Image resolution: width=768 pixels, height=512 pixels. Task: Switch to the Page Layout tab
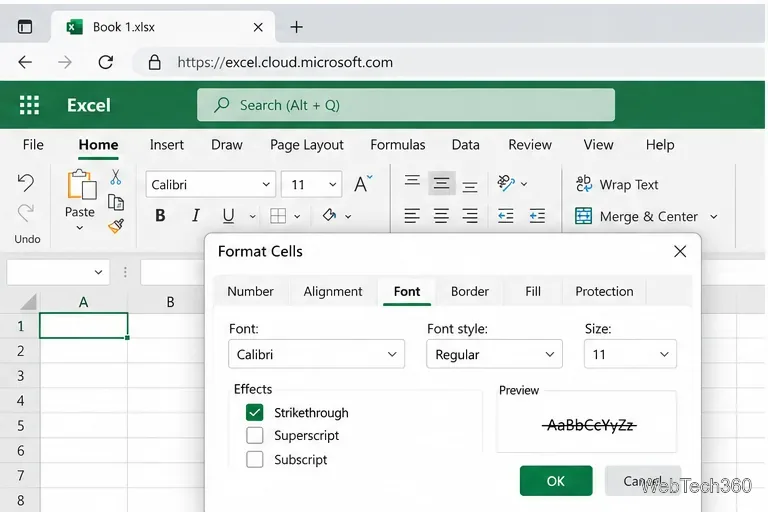coord(307,145)
